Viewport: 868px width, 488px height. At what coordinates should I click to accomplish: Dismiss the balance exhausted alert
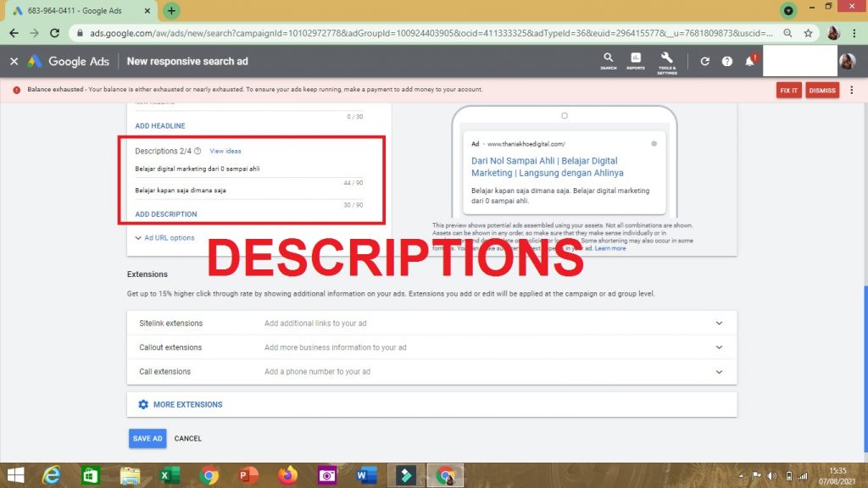822,91
